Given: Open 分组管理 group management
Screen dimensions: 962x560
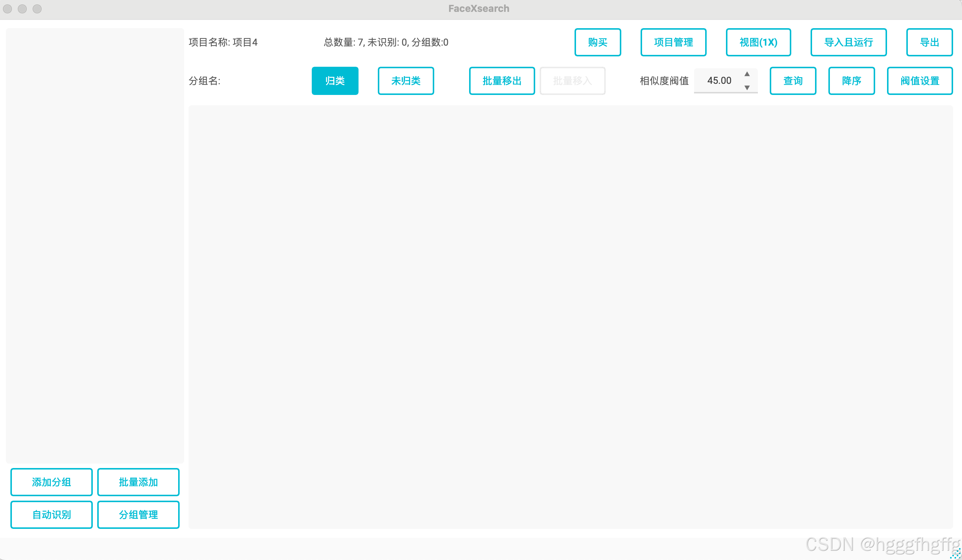Looking at the screenshot, I should click(x=138, y=515).
